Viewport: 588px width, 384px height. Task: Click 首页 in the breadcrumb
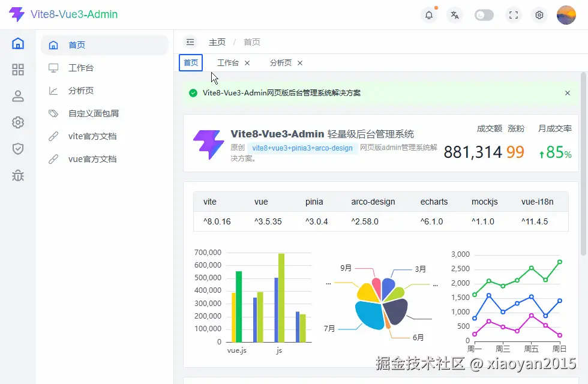252,42
